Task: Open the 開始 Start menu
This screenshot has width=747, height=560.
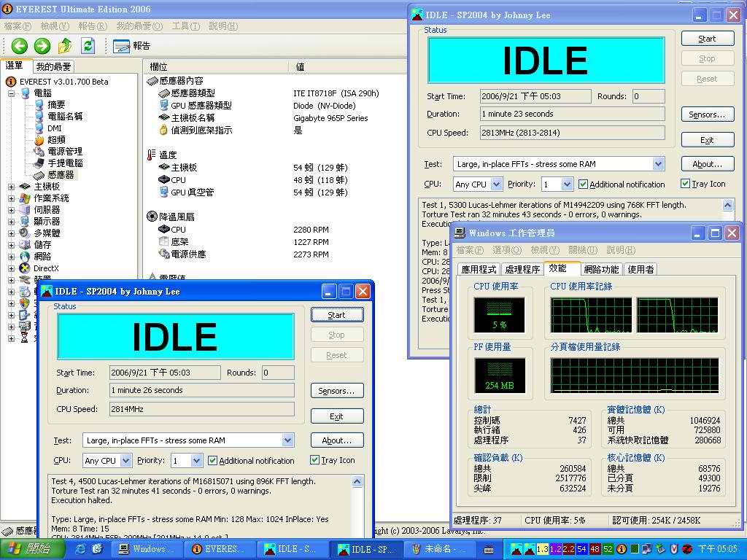Action: [x=31, y=549]
